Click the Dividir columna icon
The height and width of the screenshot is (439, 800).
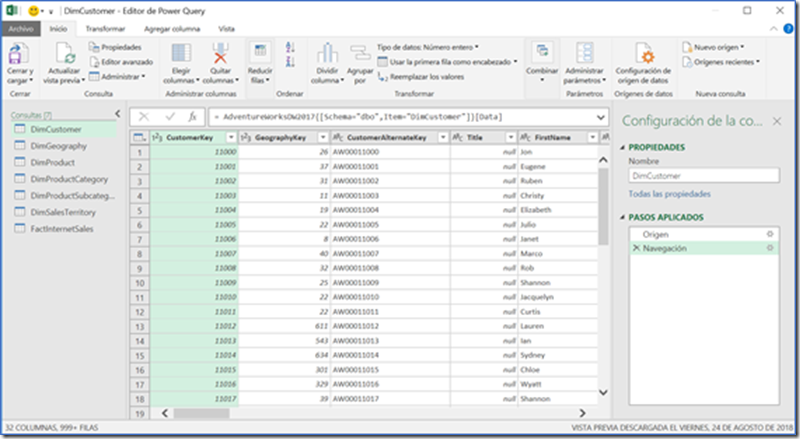tap(327, 54)
